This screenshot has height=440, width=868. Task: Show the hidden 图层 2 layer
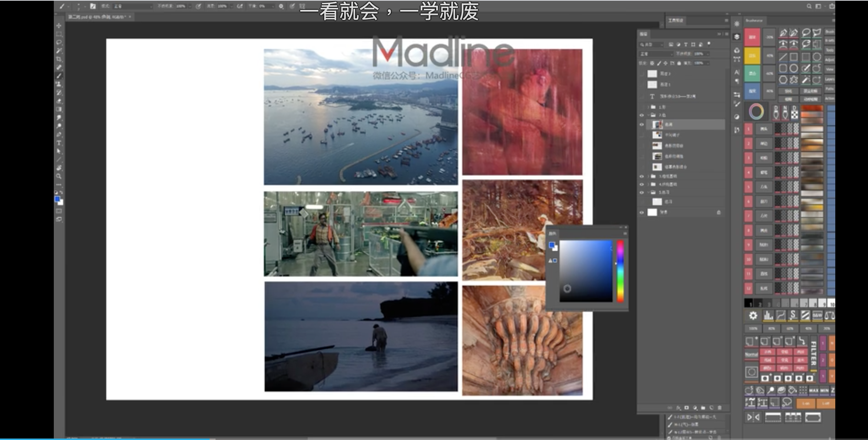click(x=642, y=74)
